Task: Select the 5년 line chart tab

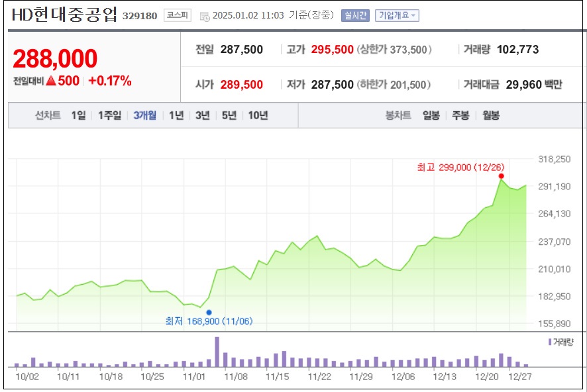Action: [x=229, y=115]
